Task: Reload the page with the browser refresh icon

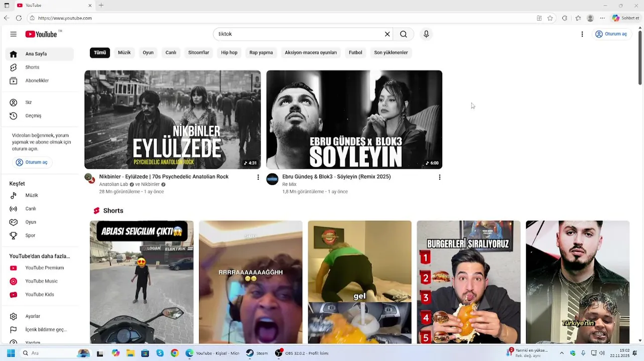Action: tap(19, 18)
